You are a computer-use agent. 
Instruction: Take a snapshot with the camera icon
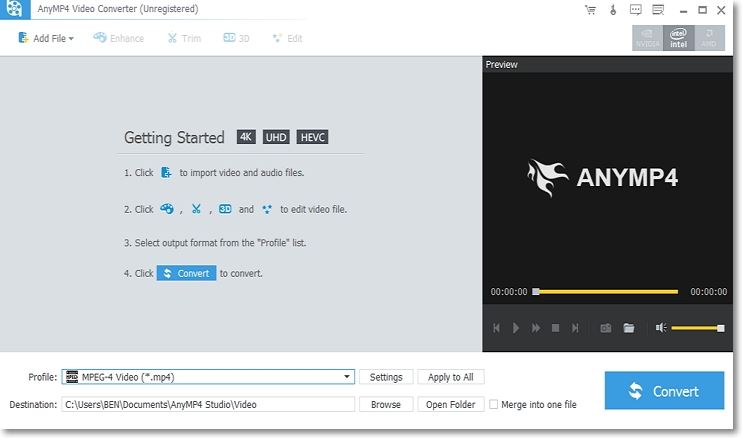tap(606, 328)
